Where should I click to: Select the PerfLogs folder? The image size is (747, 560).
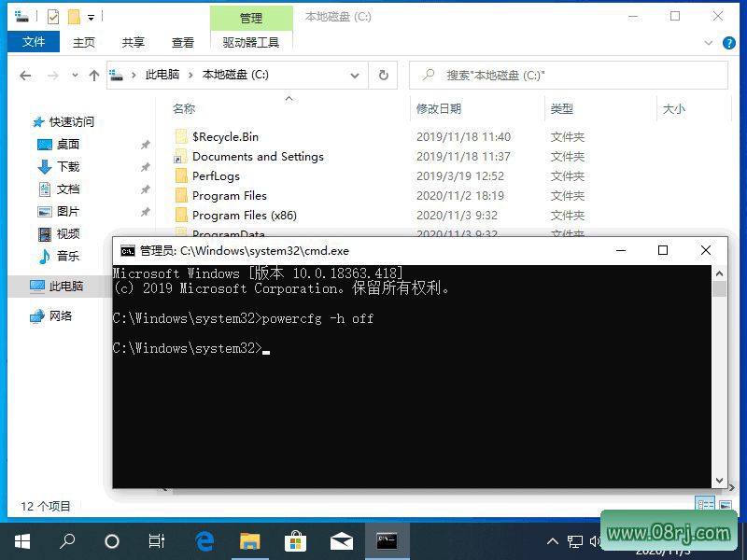(216, 175)
